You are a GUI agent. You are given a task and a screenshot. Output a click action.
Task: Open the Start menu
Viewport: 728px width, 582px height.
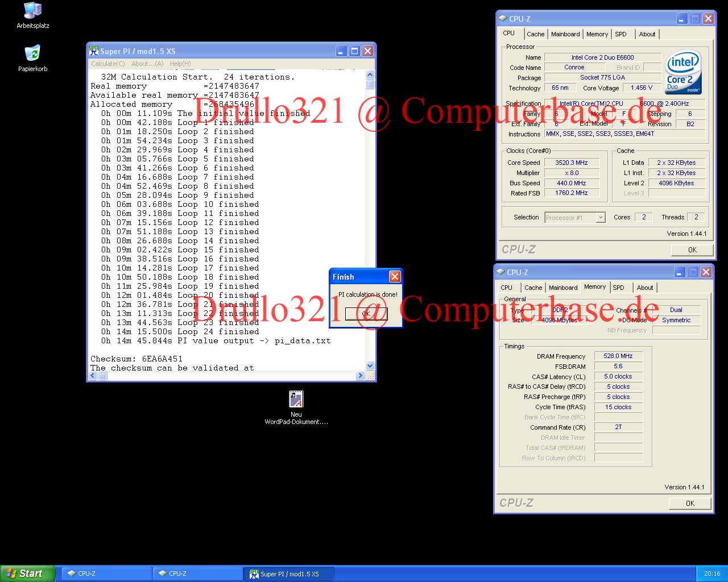tap(28, 573)
